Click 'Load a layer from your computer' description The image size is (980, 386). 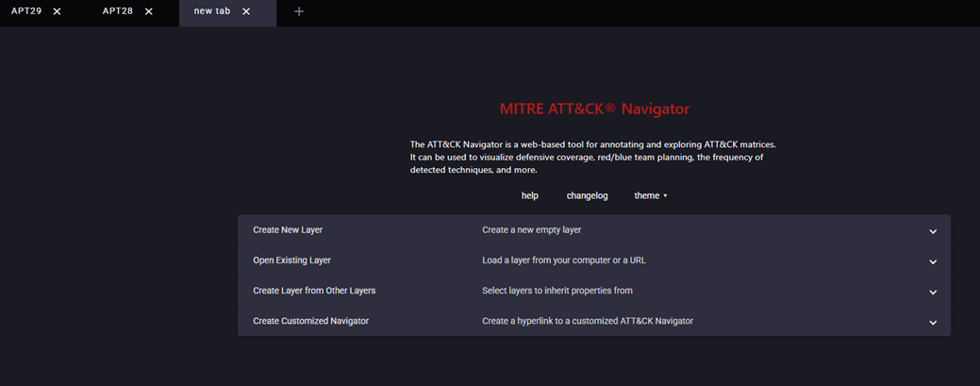pos(564,260)
